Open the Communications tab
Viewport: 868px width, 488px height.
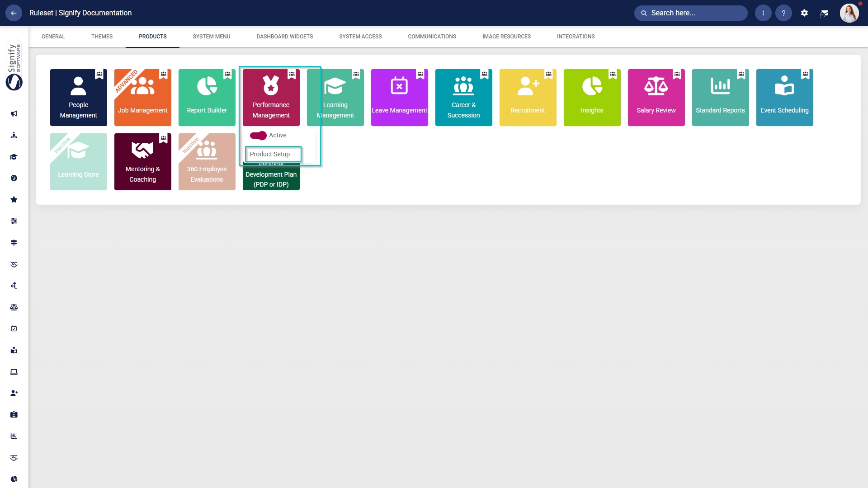point(432,37)
